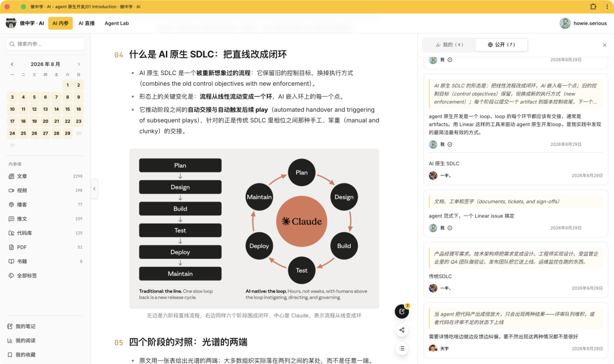Open the howie.serious profile avatar
614x364 pixels.
pyautogui.click(x=565, y=23)
